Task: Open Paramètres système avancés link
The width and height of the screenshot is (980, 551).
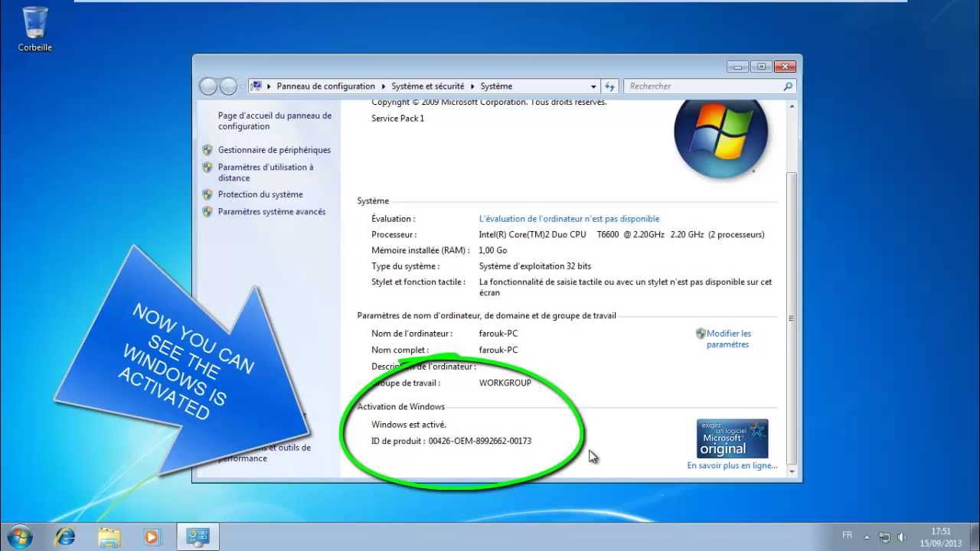Action: [x=272, y=212]
